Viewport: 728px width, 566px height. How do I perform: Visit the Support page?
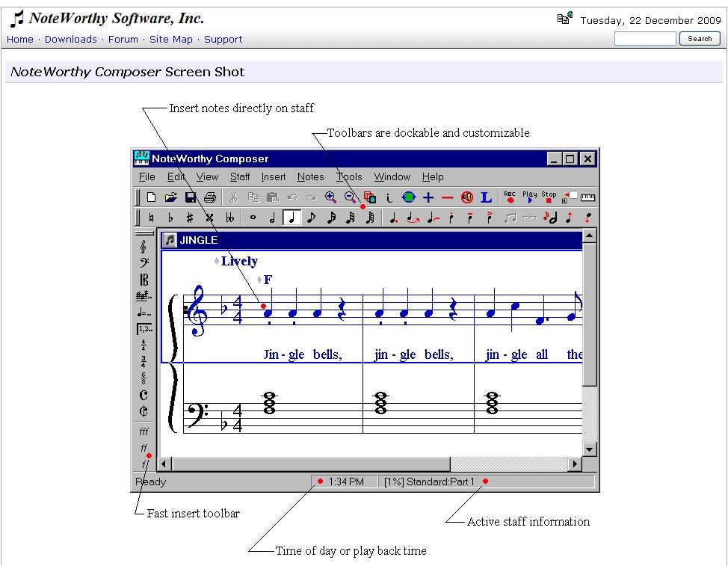223,40
